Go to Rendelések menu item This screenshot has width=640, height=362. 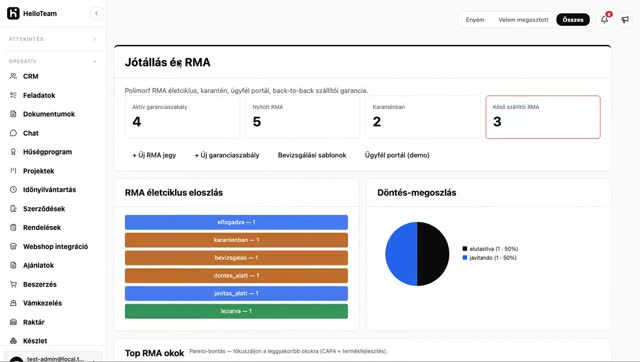coord(42,227)
